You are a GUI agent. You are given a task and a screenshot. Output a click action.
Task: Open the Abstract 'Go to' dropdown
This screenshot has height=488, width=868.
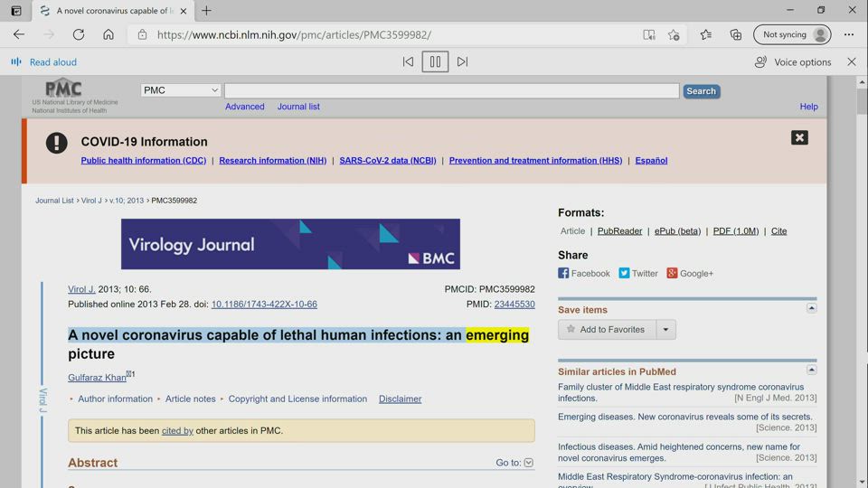click(529, 463)
